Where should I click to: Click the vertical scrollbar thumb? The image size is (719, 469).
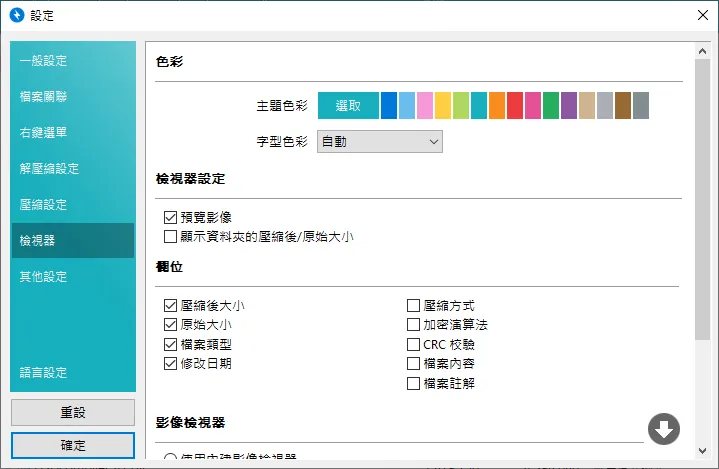[702, 199]
